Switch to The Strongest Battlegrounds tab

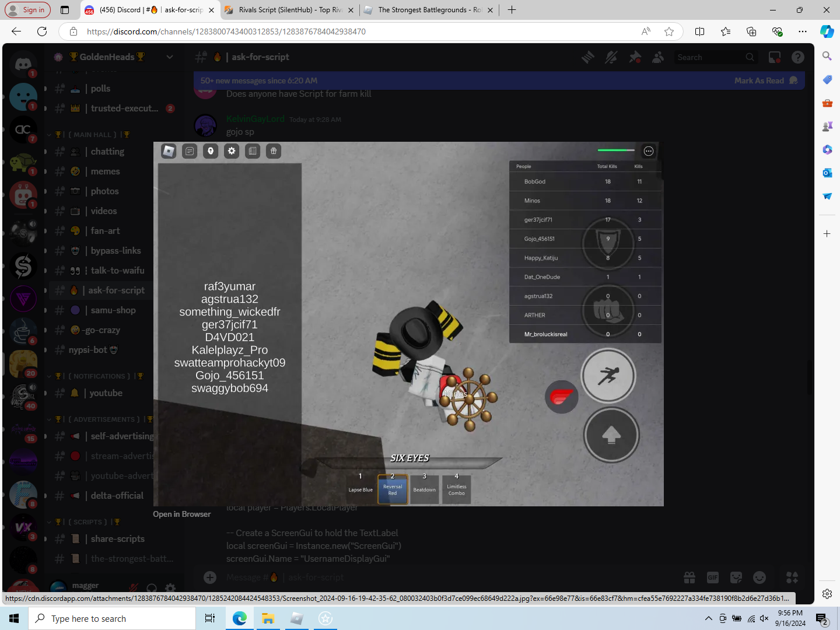click(x=429, y=10)
